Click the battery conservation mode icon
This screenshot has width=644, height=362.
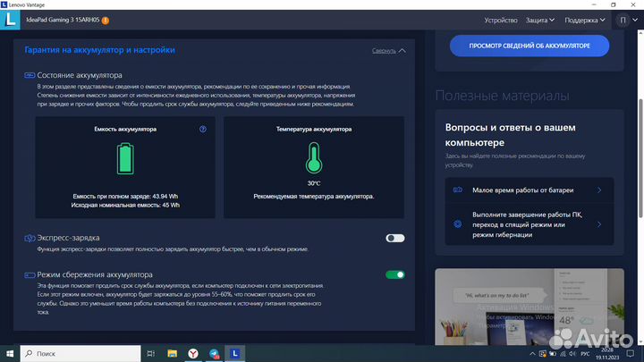pos(30,275)
